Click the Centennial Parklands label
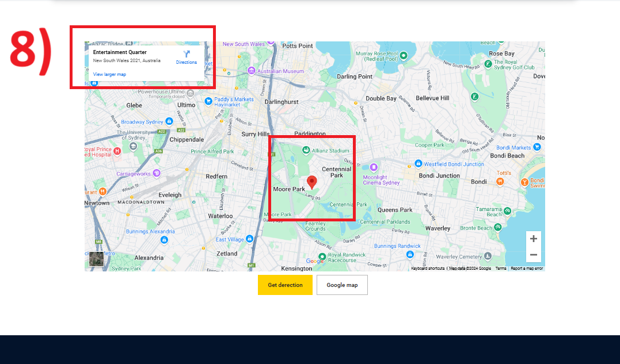 tap(385, 222)
